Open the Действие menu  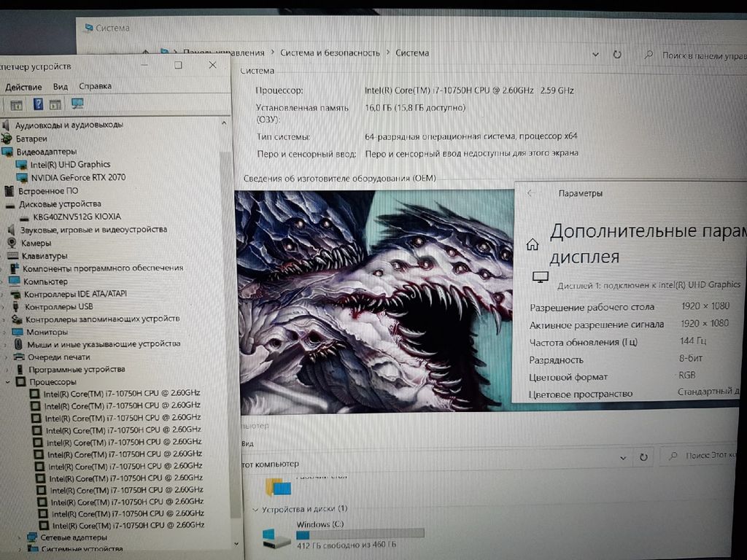coord(23,87)
